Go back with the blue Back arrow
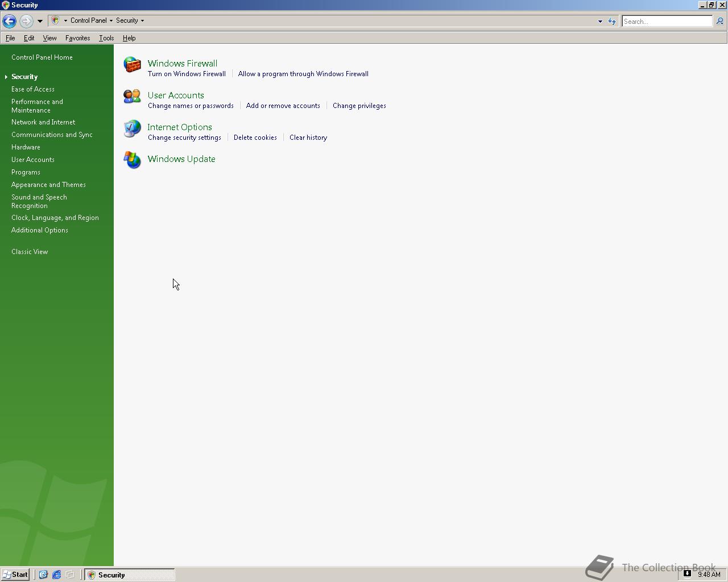The width and height of the screenshot is (728, 582). click(x=9, y=21)
